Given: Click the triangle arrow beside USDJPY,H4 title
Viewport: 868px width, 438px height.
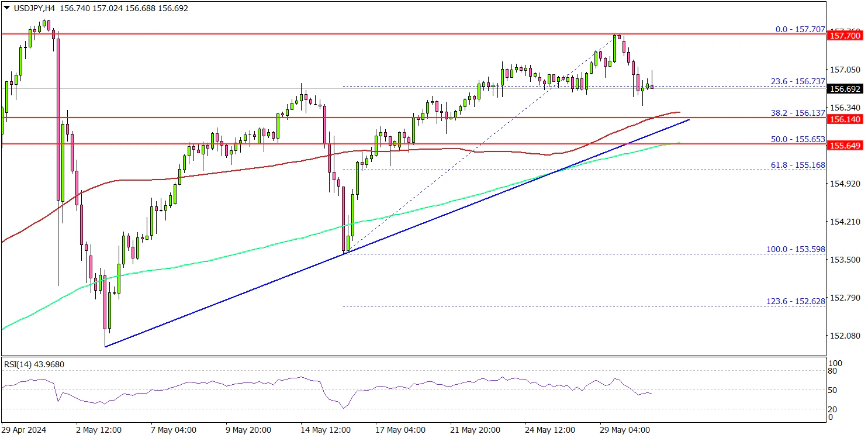Looking at the screenshot, I should point(5,9).
